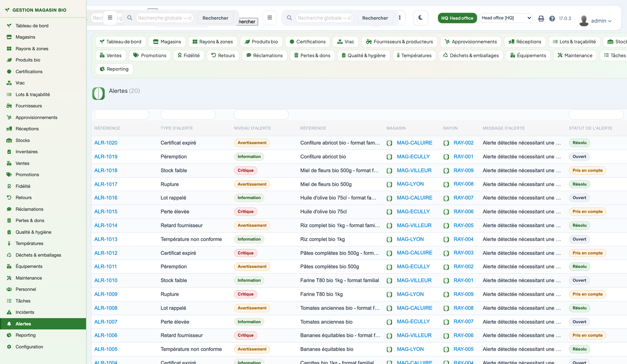Click the Équipements sidebar icon

click(9, 266)
